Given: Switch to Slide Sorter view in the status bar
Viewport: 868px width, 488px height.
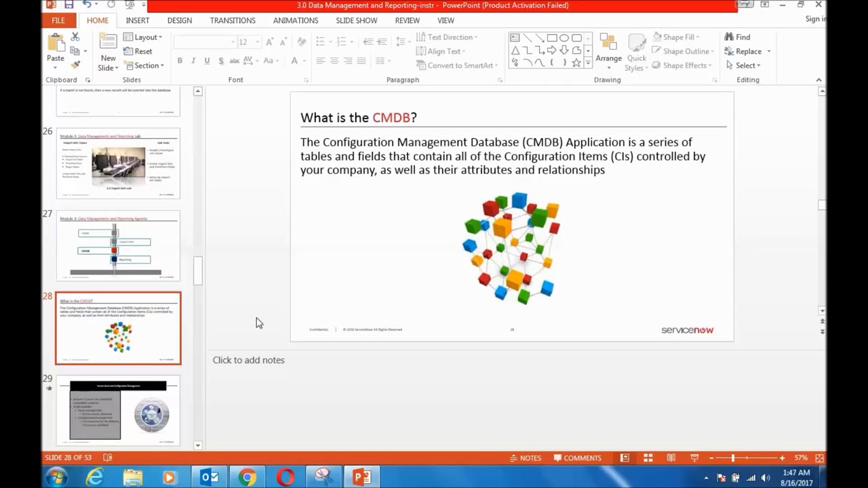Looking at the screenshot, I should [648, 458].
